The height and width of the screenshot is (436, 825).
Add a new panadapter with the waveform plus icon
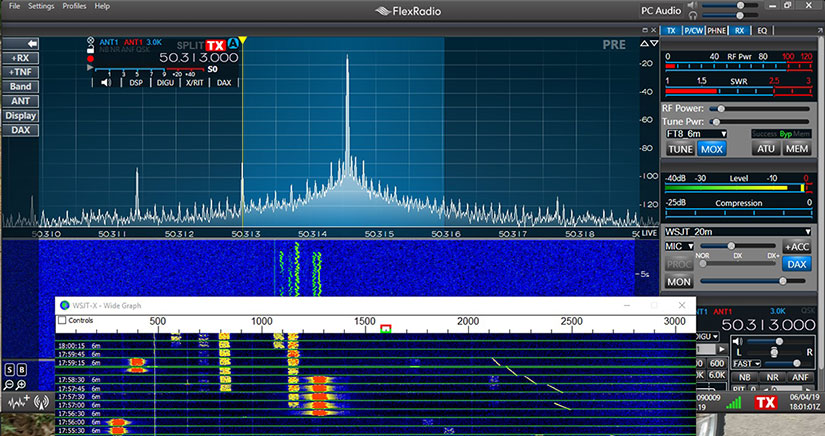point(19,402)
